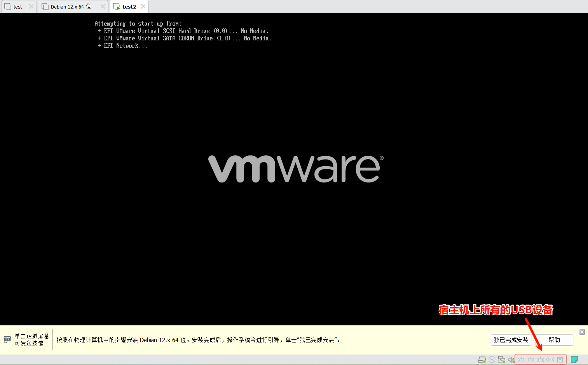Click the network adapter status icon
Viewport: 588px width, 365px height.
point(502,360)
